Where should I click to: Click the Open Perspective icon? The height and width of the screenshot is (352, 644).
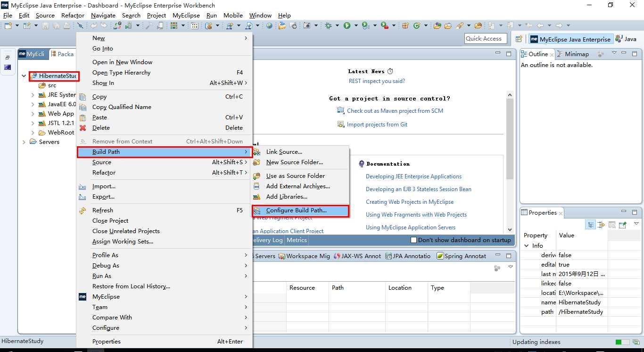[519, 39]
